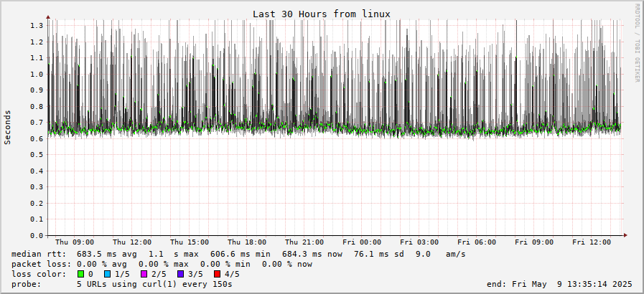Click the "Thu 18:00" time axis label
Image resolution: width=644 pixels, height=294 pixels.
click(x=247, y=242)
